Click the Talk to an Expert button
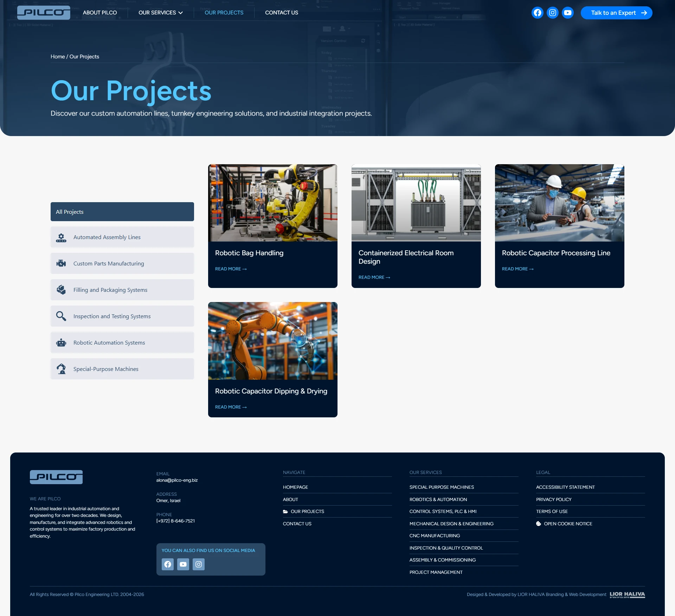675x616 pixels. [x=617, y=13]
